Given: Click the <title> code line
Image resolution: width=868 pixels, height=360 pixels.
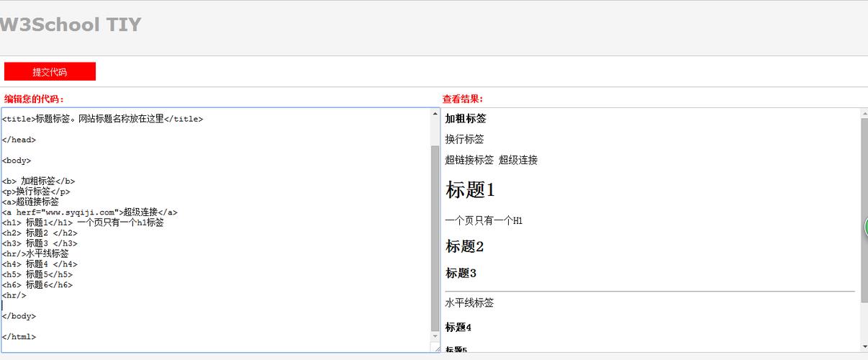Looking at the screenshot, I should 102,119.
